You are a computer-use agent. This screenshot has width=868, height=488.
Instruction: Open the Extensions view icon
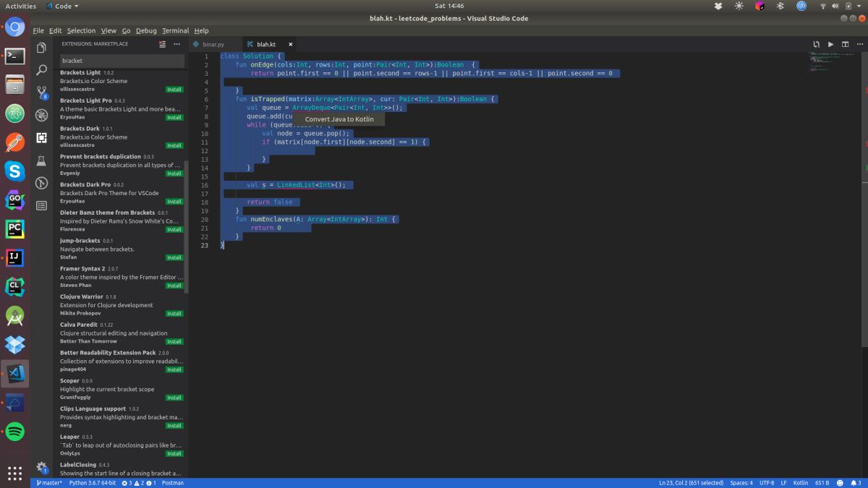(42, 137)
